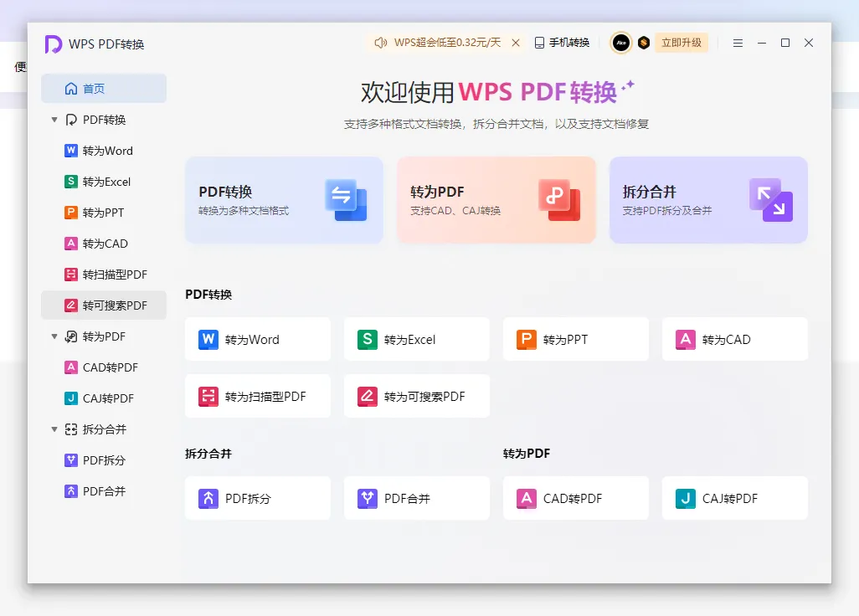859x616 pixels.
Task: Click 转为PPT tile in main panel
Action: 576,339
